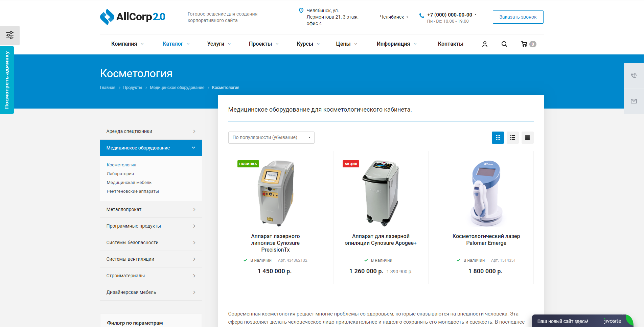This screenshot has height=327, width=644.
Task: Click the 1 800 000 р. price
Action: click(x=485, y=271)
